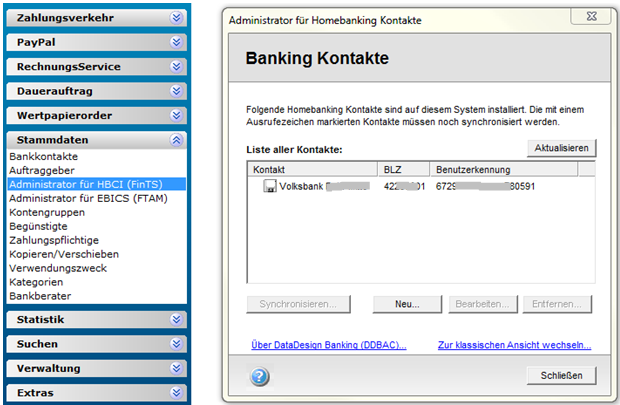Open Verwendungszweck entry
620x405 pixels.
(x=58, y=268)
